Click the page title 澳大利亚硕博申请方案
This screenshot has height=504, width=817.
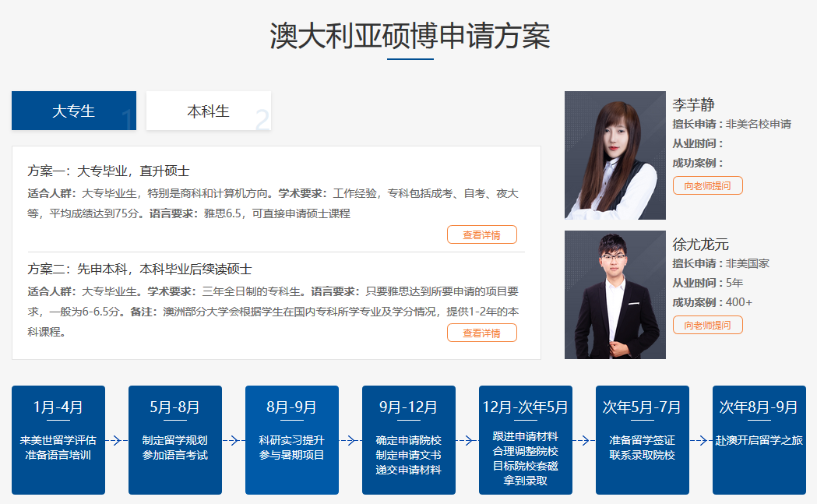pos(410,36)
